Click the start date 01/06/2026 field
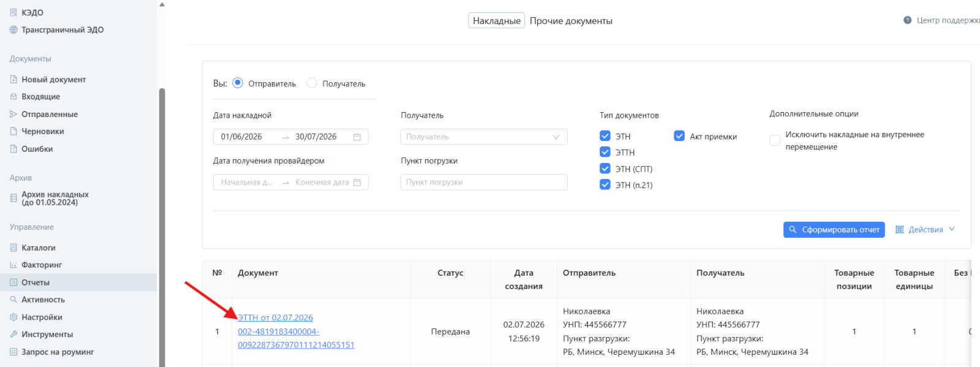980x367 pixels. 241,137
